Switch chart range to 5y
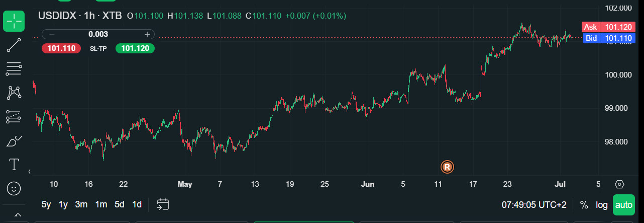Image resolution: width=644 pixels, height=223 pixels. 46,204
